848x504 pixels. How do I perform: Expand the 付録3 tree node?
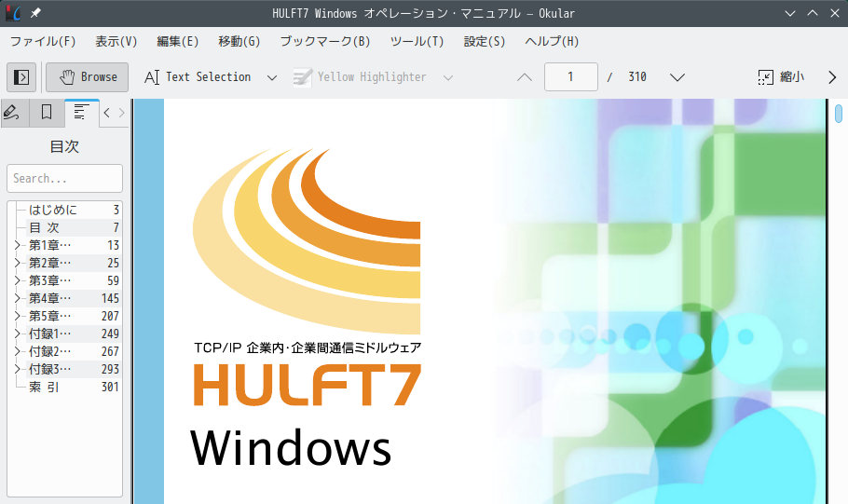pos(18,369)
